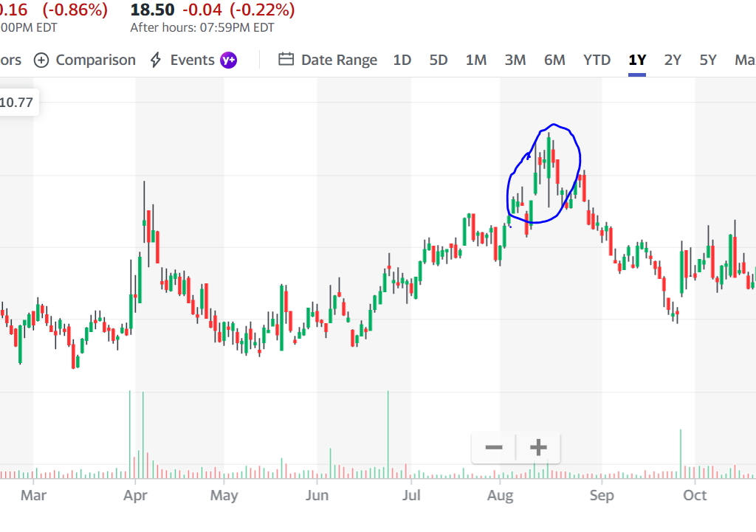Click After hours: 07:59PM EDT text
Image resolution: width=756 pixels, height=532 pixels.
[x=202, y=27]
